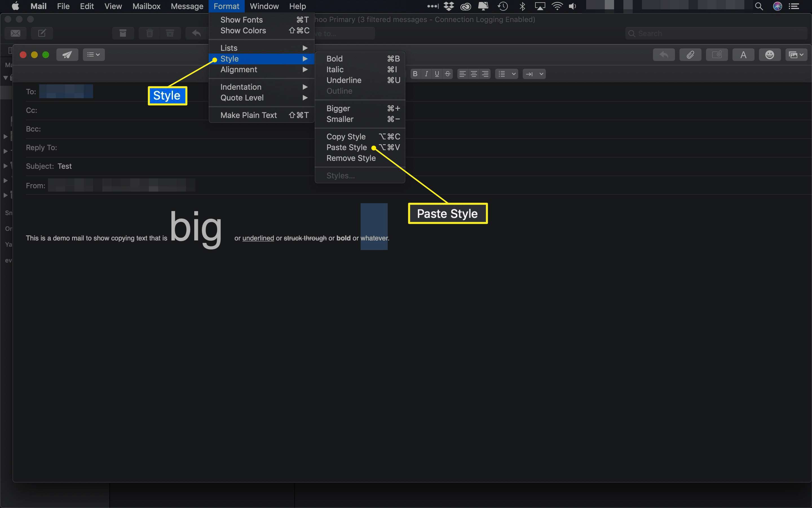Align text right in format bar
The image size is (812, 508).
[x=485, y=74]
